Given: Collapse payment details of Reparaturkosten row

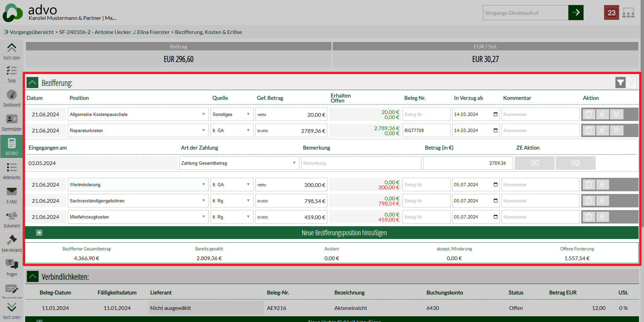Looking at the screenshot, I should (616, 130).
